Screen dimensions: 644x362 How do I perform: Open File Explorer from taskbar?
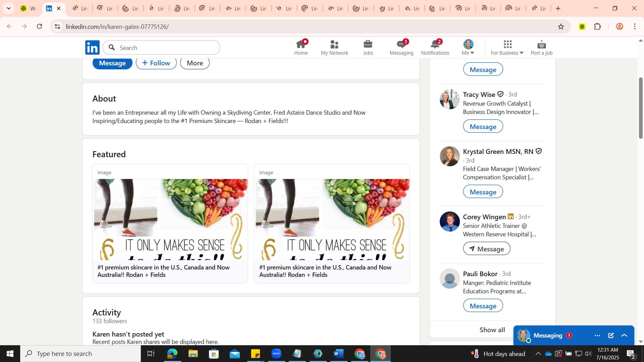pos(193,354)
